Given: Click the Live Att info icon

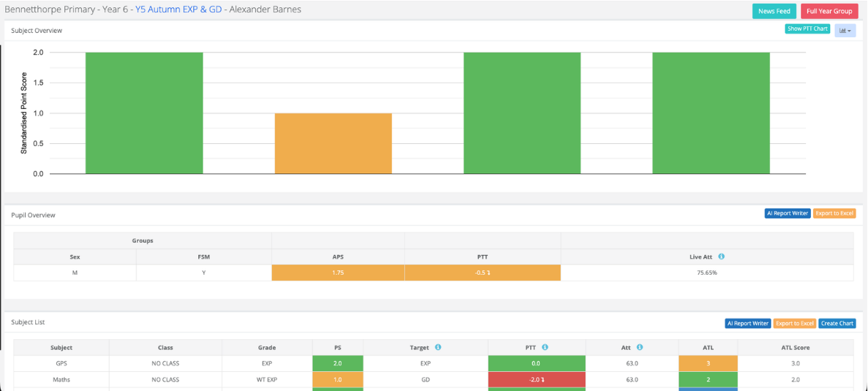Looking at the screenshot, I should click(721, 257).
